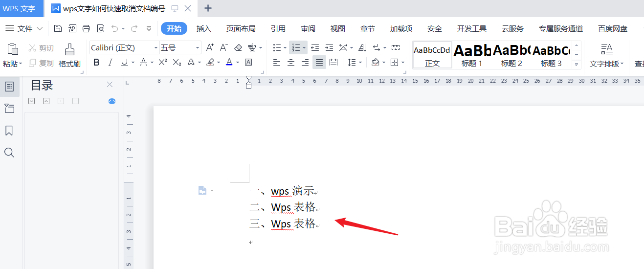Expand the 粘贴 paste options arrow
The image size is (644, 269).
(x=21, y=64)
